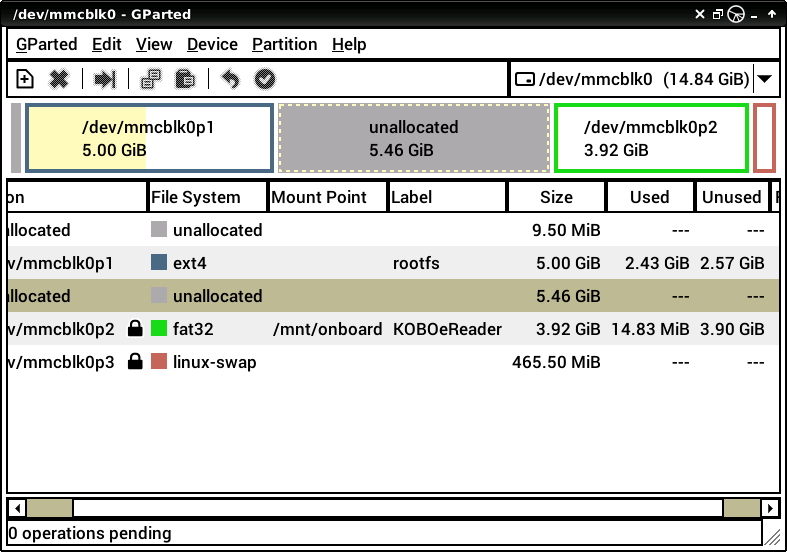
Task: Open the View menu
Action: click(154, 44)
